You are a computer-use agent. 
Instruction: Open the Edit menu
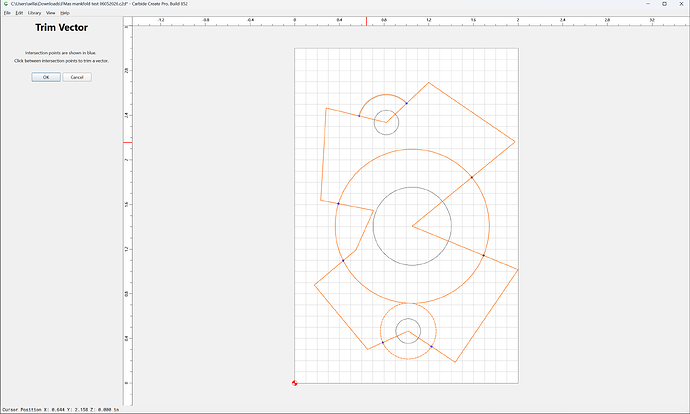(x=19, y=13)
